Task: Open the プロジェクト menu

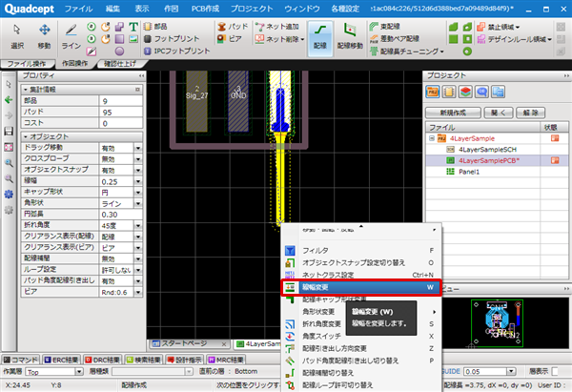Action: click(252, 9)
